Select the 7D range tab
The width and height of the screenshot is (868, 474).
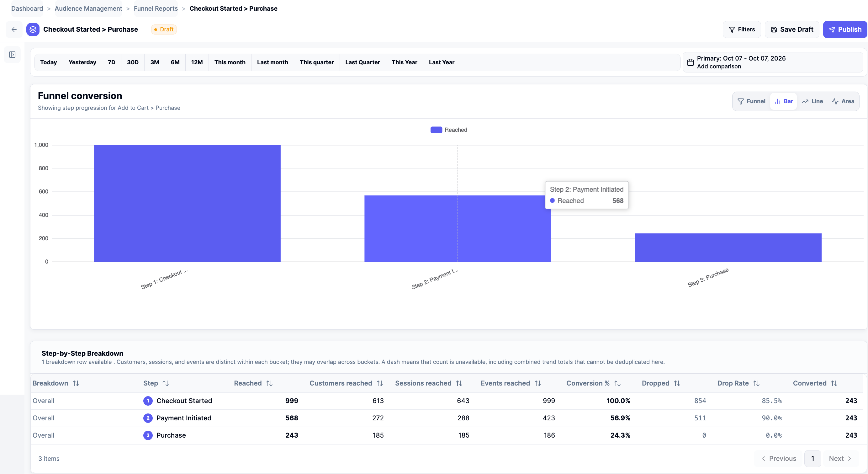point(112,62)
